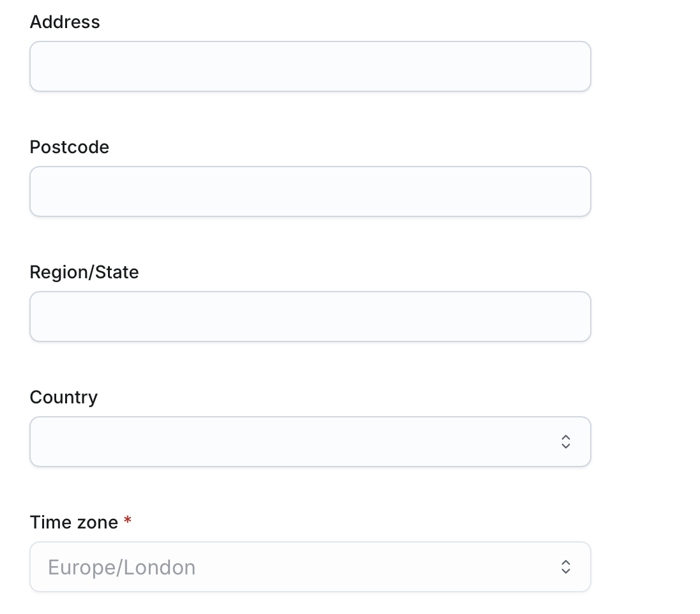Click the Country field's chevron icon

tap(565, 442)
